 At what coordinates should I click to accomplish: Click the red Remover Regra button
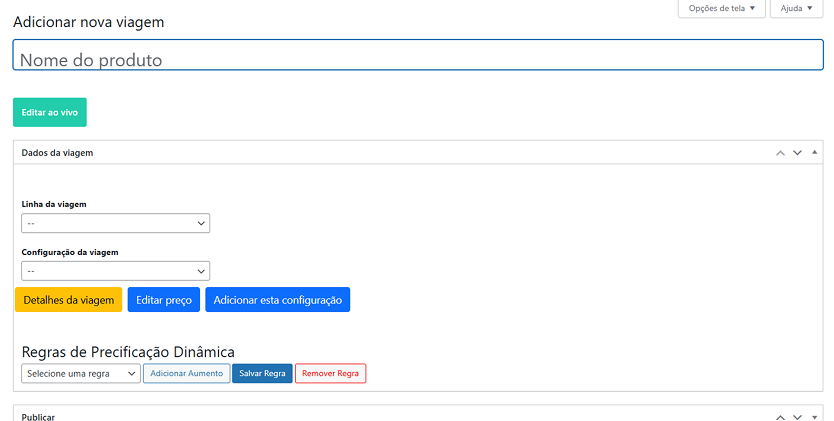330,373
